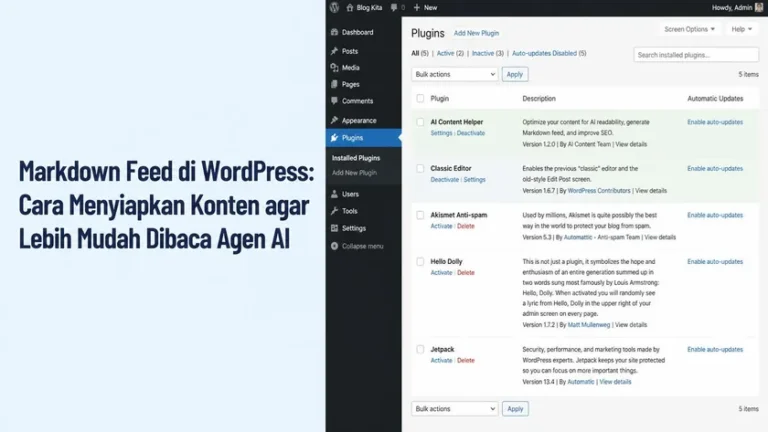Open AI Content Helper Settings link
This screenshot has width=768, height=432.
[441, 133]
